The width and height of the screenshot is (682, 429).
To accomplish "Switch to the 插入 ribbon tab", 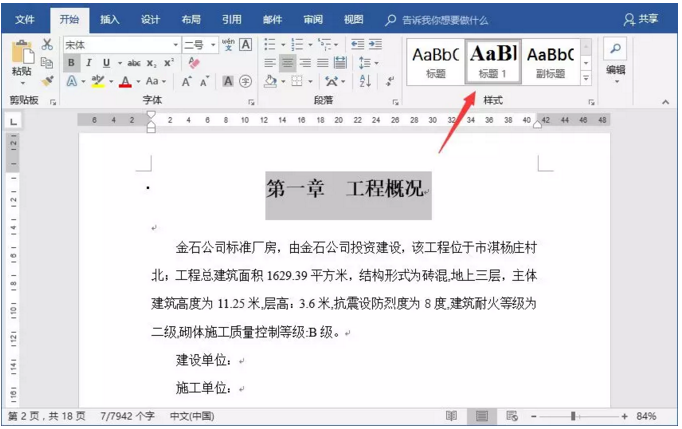I will pyautogui.click(x=110, y=19).
